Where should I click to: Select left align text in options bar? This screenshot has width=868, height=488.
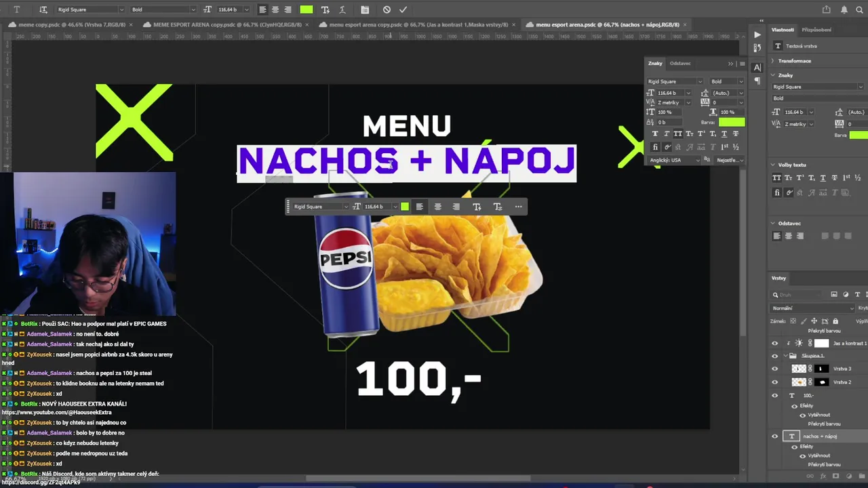click(263, 9)
